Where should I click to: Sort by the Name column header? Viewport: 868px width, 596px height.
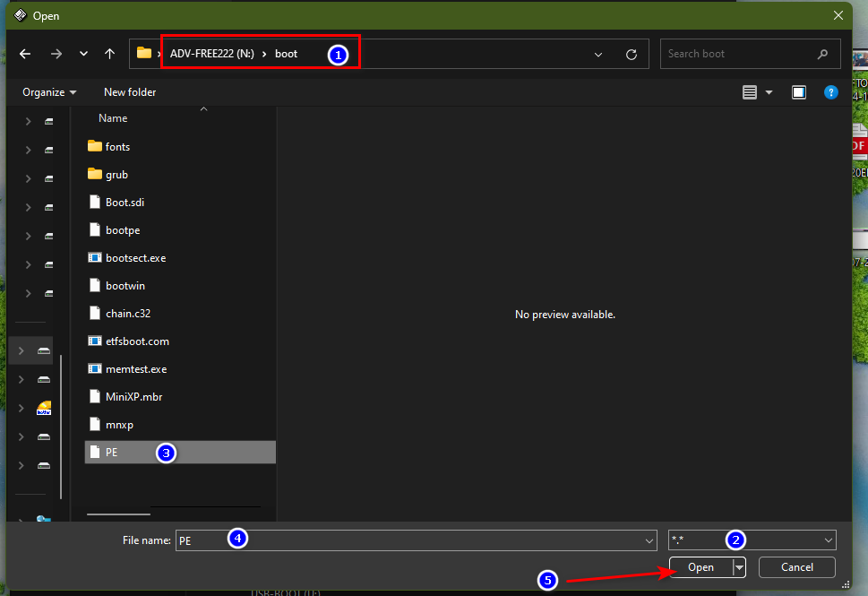point(113,118)
